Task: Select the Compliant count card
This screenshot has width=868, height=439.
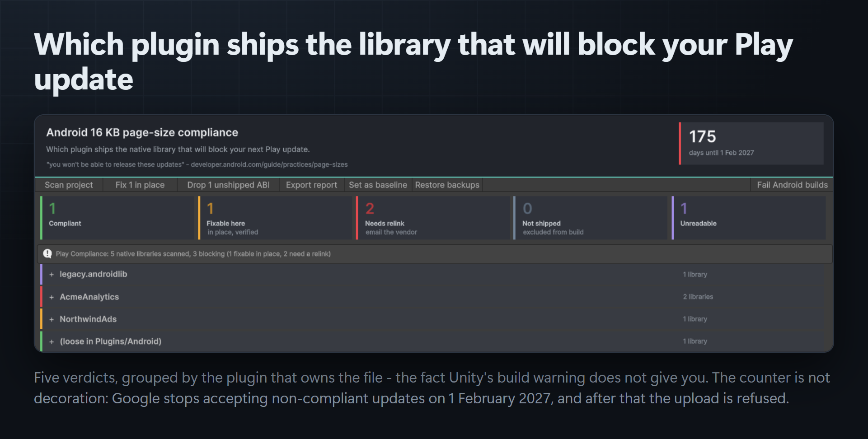Action: 117,218
